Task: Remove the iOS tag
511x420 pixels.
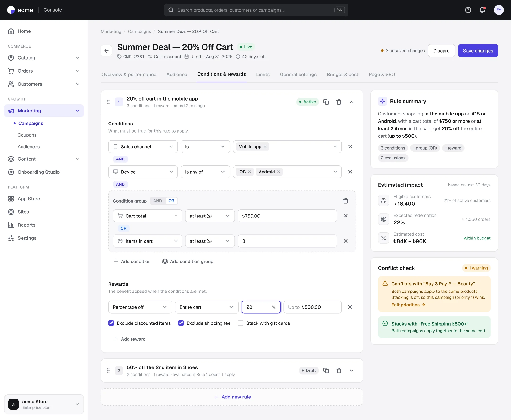Action: coord(249,172)
